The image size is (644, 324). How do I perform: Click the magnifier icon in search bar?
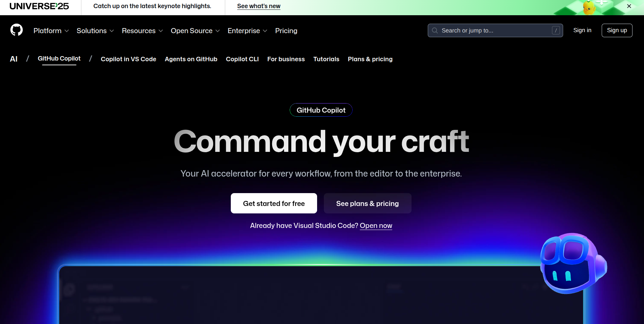(x=435, y=30)
